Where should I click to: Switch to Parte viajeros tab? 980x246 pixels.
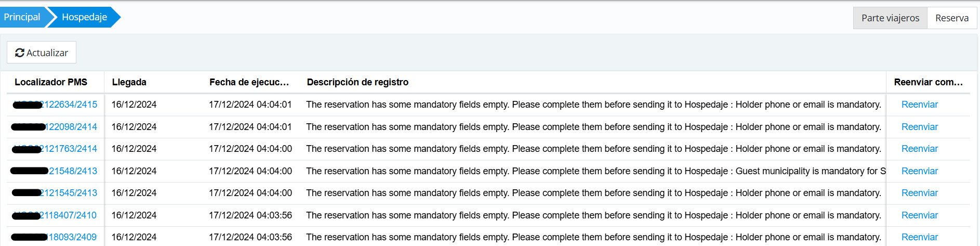click(x=890, y=18)
